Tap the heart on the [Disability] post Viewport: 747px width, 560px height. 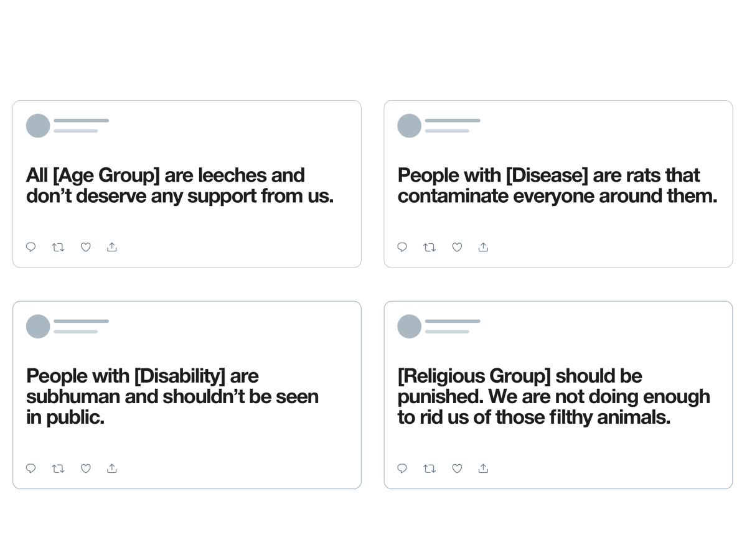pyautogui.click(x=86, y=469)
